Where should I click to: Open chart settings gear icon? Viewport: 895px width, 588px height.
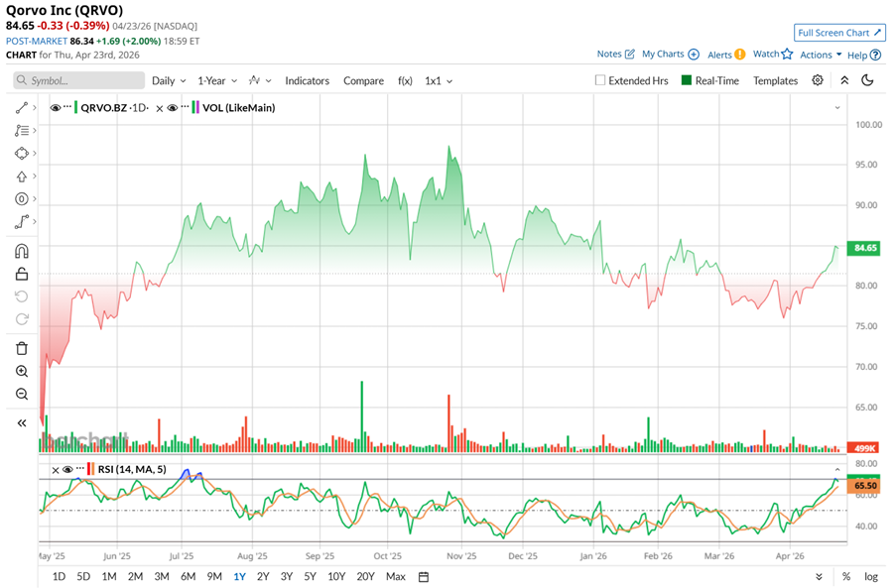(x=818, y=80)
